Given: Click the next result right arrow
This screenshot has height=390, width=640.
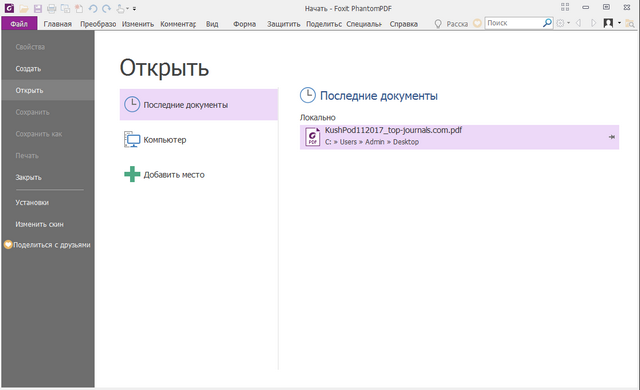Looking at the screenshot, I should pos(593,23).
